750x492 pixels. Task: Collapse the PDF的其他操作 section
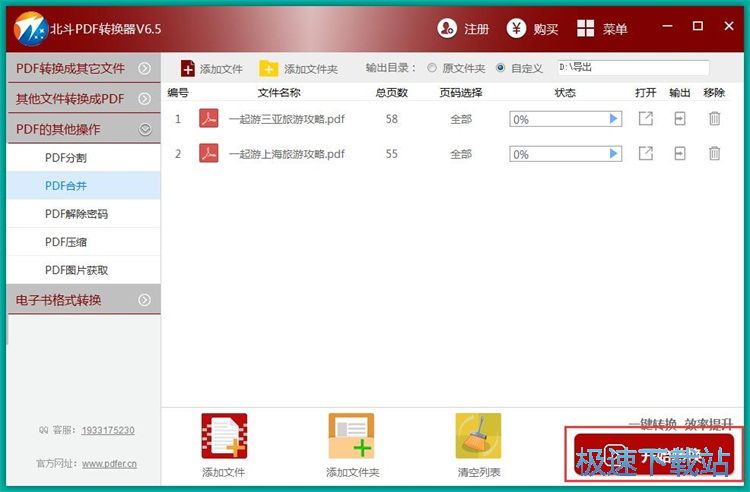coord(84,129)
